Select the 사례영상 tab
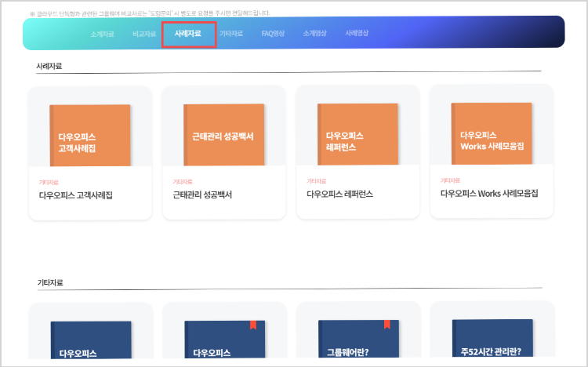Viewport: 588px width, 367px height. pos(357,33)
